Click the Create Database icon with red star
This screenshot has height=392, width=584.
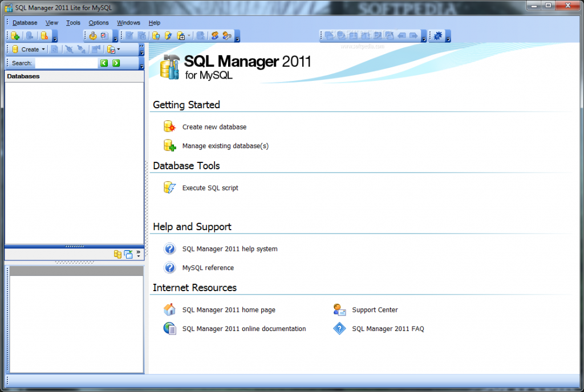coord(44,36)
